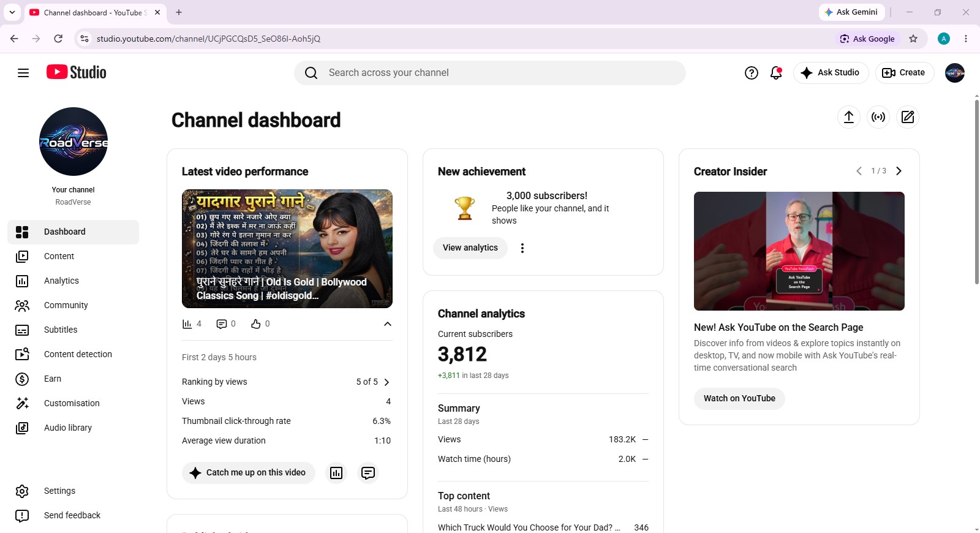Click the Search across your channel field
The width and height of the screenshot is (980, 533).
click(490, 73)
